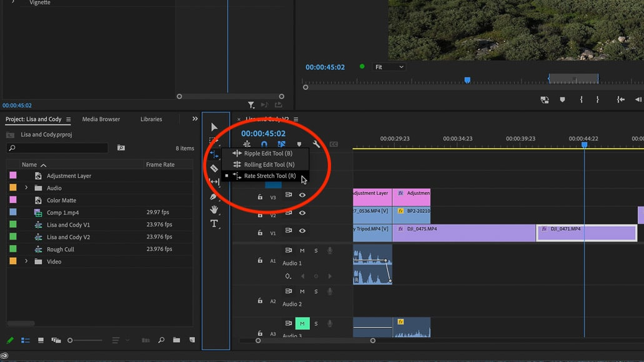
Task: Add marker in the Program monitor
Action: tap(562, 99)
